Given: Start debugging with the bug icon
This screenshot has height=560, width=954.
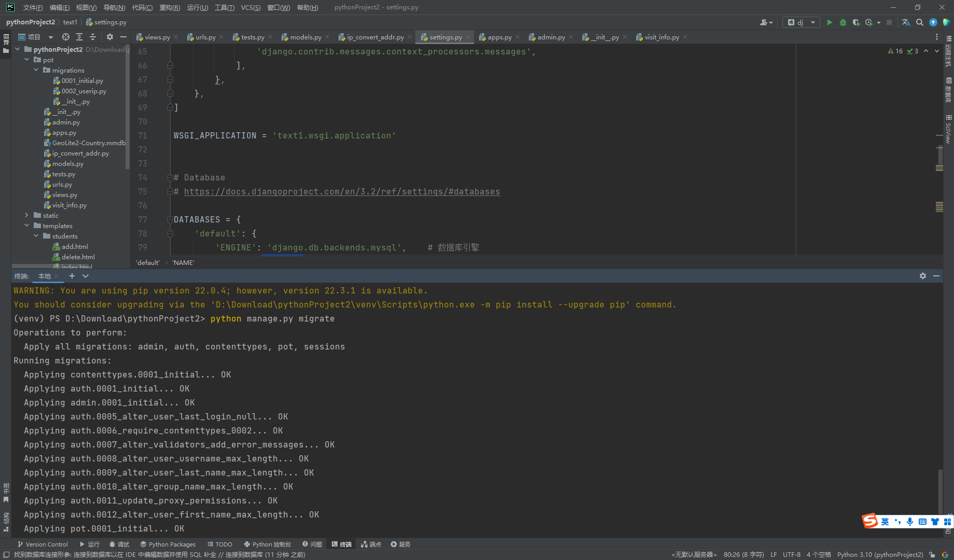Looking at the screenshot, I should pyautogui.click(x=843, y=22).
